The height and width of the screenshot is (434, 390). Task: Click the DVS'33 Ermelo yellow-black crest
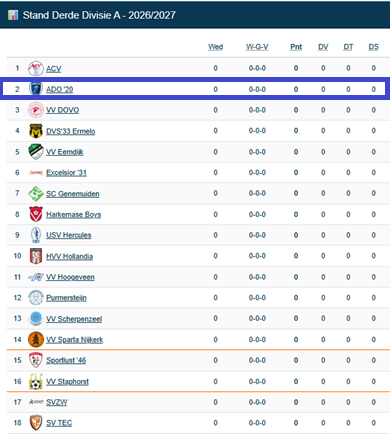coord(36,131)
